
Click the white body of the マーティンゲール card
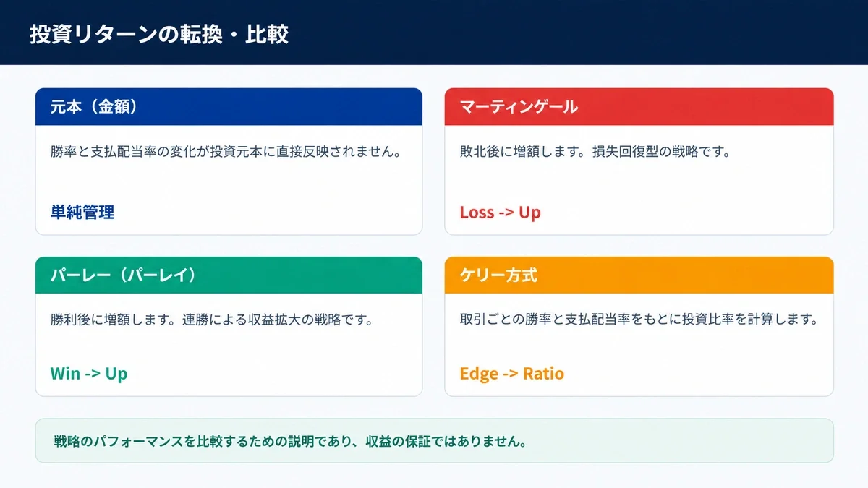point(639,181)
